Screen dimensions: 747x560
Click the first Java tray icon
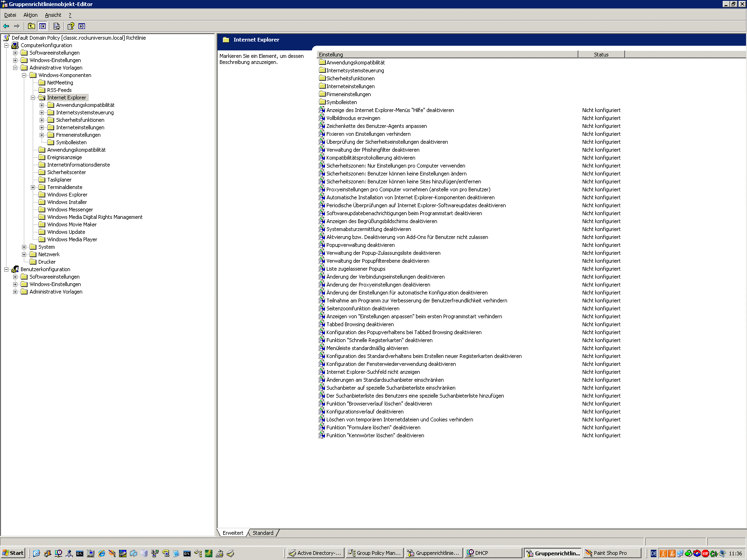pyautogui.click(x=663, y=553)
